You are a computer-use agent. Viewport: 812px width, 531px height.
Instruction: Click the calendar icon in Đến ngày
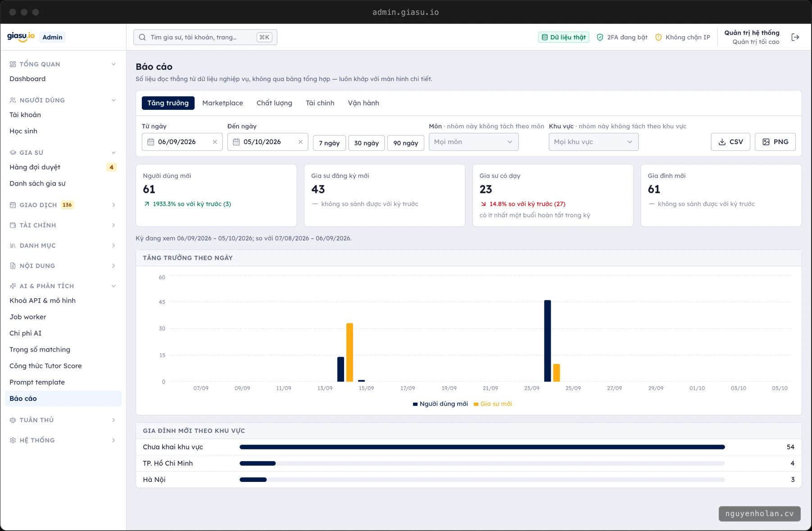point(236,142)
